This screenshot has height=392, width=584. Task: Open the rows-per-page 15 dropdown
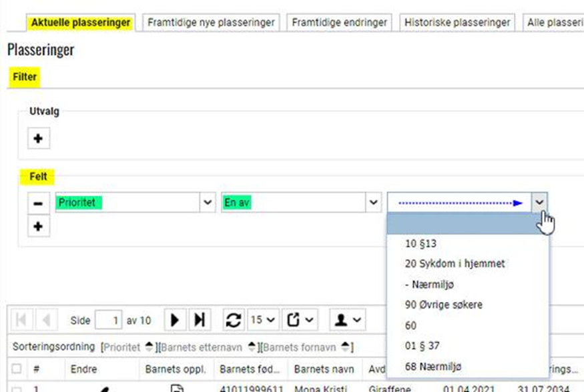(x=262, y=320)
